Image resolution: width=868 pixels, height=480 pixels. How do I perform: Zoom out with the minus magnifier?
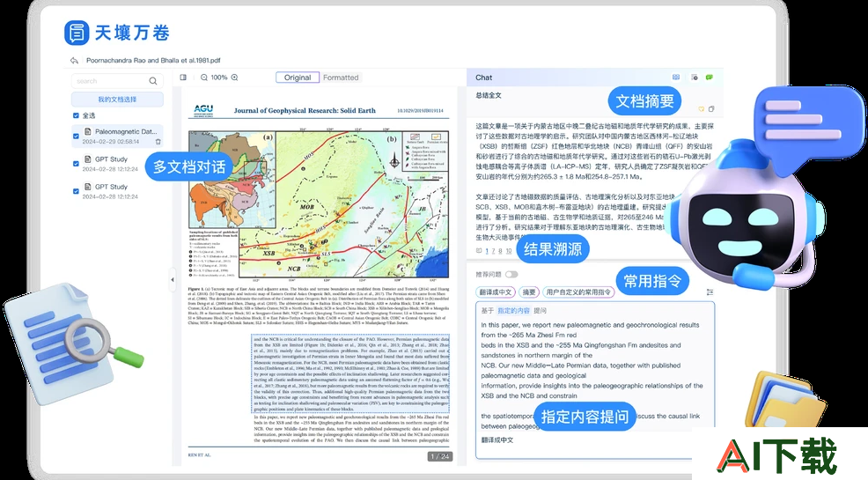click(204, 78)
